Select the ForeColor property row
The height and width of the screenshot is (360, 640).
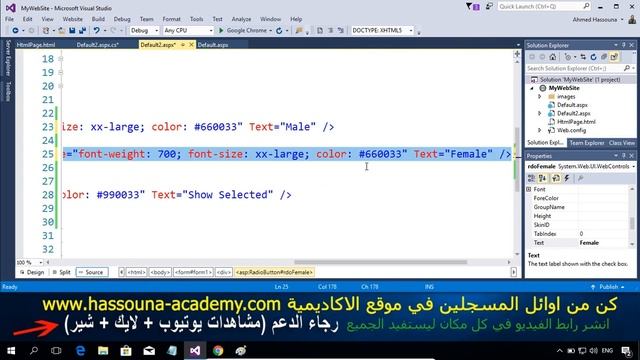click(578, 198)
